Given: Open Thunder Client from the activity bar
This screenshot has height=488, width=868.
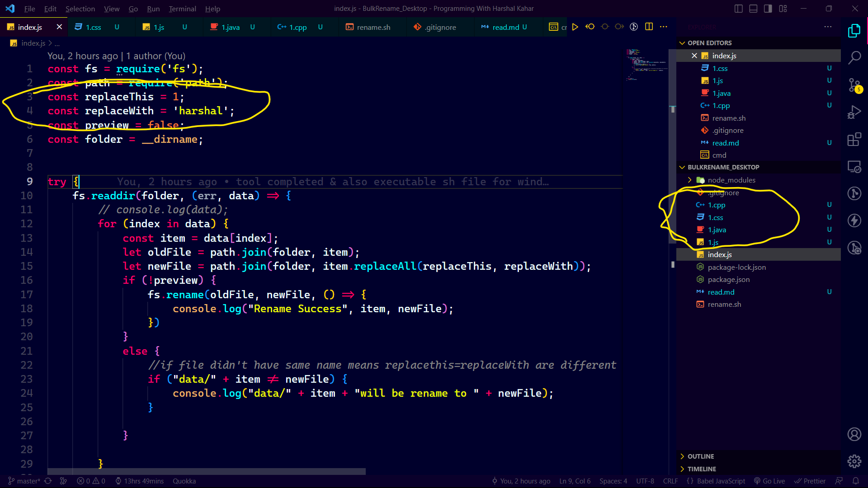Looking at the screenshot, I should [x=855, y=221].
